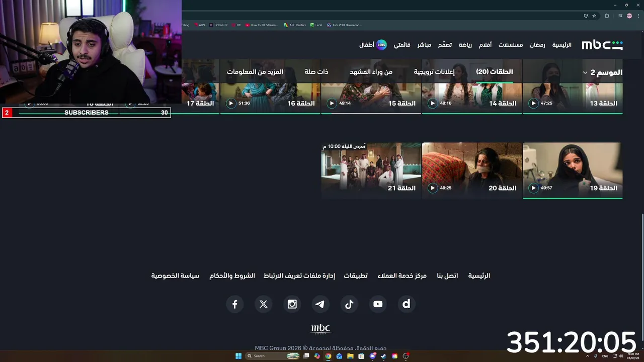Open the Apps link (تطبيقات)

click(x=356, y=276)
